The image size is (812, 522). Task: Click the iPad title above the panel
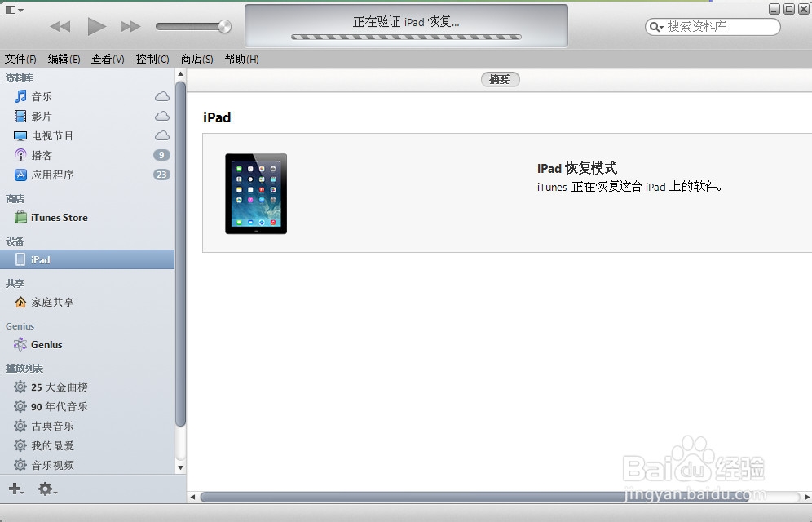(217, 117)
